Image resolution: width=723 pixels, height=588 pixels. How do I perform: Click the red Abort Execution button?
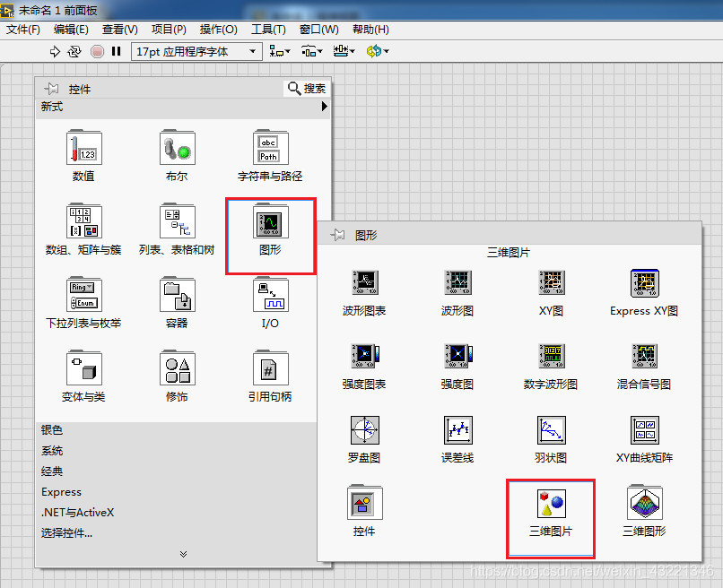coord(97,51)
